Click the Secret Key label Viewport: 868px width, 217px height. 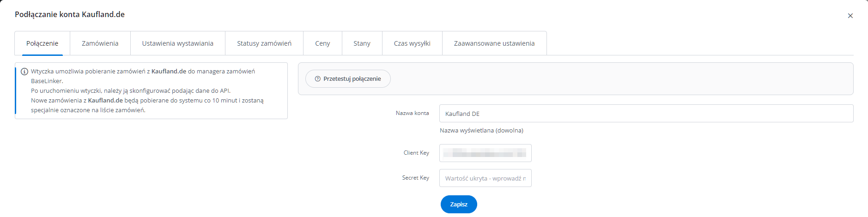(x=415, y=178)
